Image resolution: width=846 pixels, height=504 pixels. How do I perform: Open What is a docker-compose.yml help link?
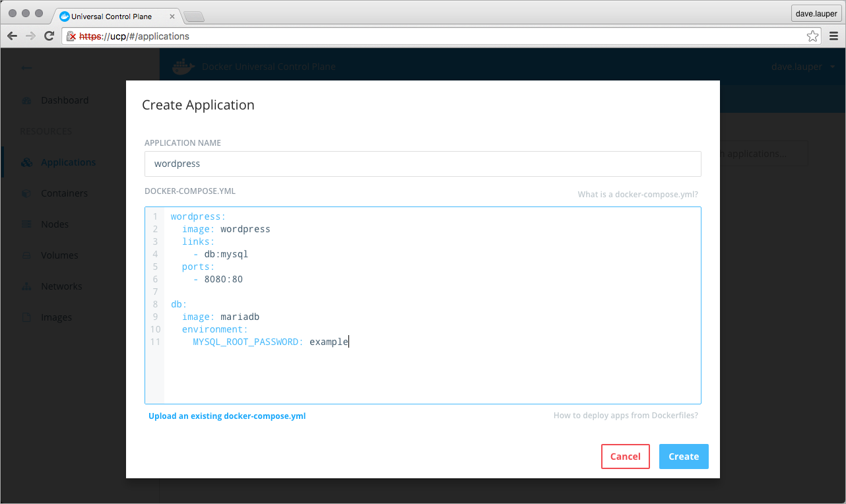pyautogui.click(x=637, y=195)
